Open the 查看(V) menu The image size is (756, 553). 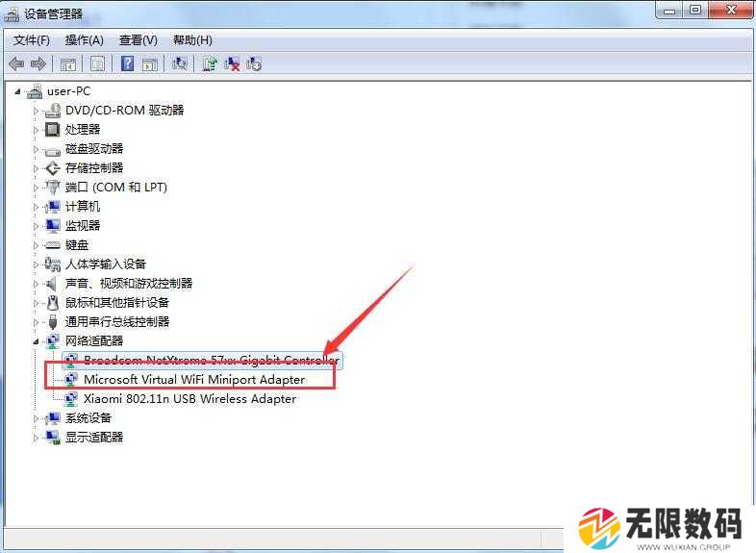139,40
